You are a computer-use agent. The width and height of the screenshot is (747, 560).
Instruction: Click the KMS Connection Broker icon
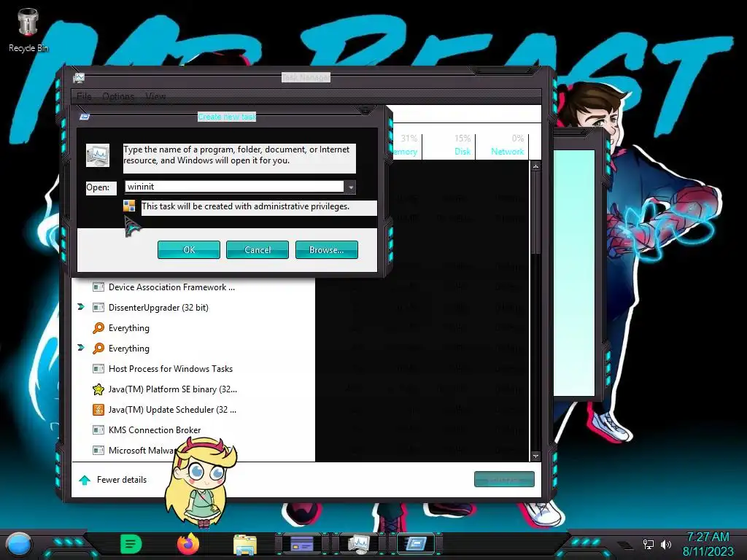(98, 430)
